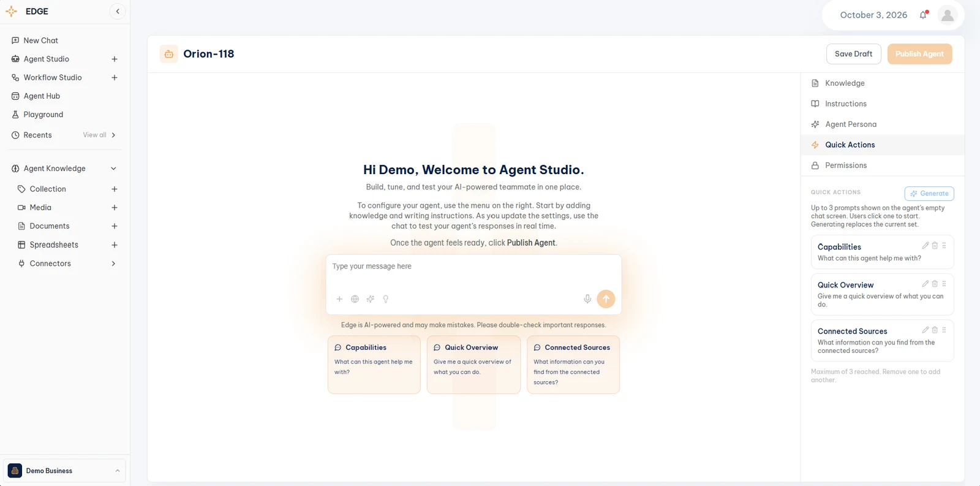Expand Recents with the arrow chevron
Viewport: 980px width, 486px height.
tap(113, 135)
